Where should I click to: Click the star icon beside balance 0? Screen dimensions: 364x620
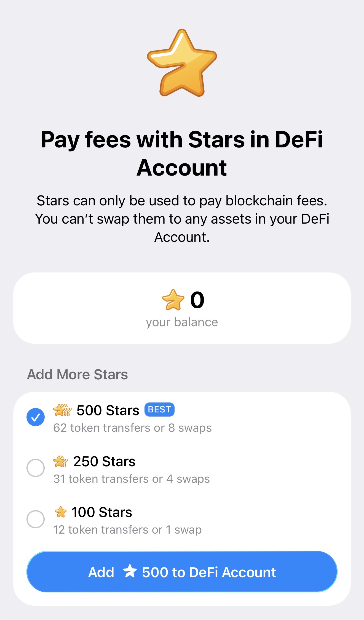click(x=173, y=300)
